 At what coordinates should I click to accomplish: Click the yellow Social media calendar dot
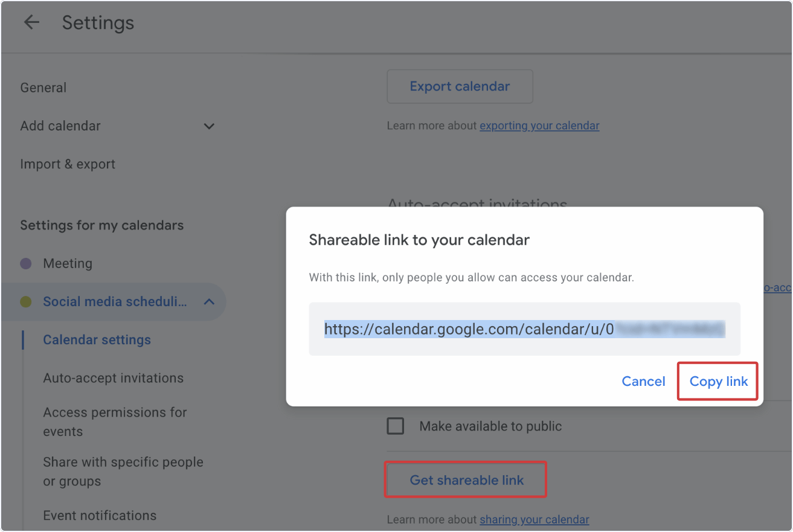[26, 301]
